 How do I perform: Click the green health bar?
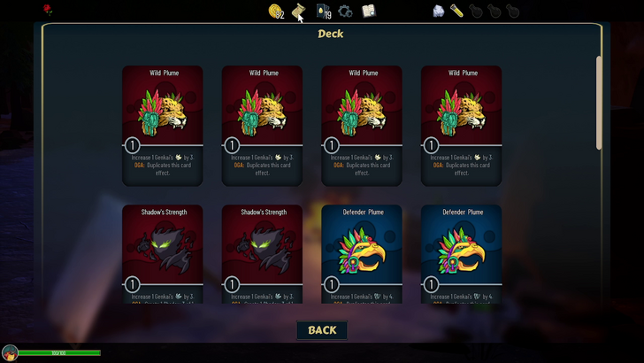point(59,352)
